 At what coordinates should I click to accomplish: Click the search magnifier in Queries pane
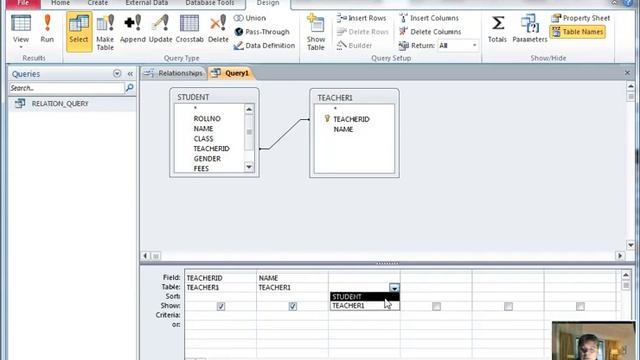129,88
